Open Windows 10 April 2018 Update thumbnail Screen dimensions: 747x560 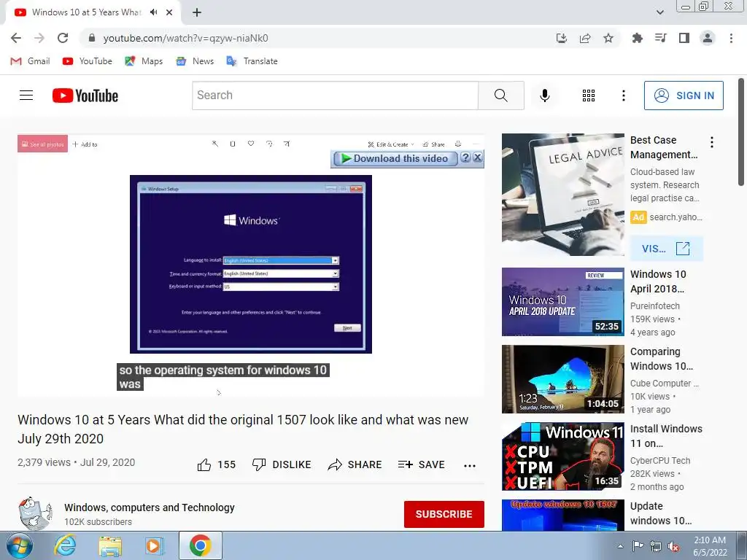click(562, 302)
